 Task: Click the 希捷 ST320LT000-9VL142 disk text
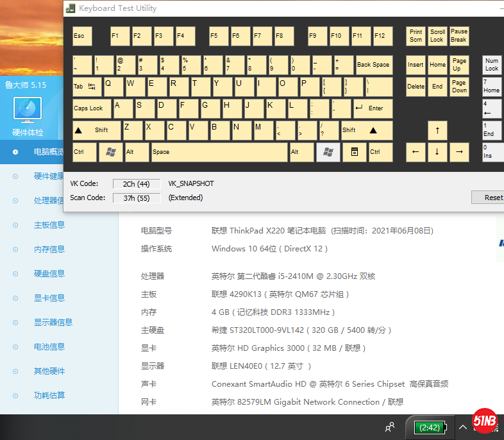301,330
